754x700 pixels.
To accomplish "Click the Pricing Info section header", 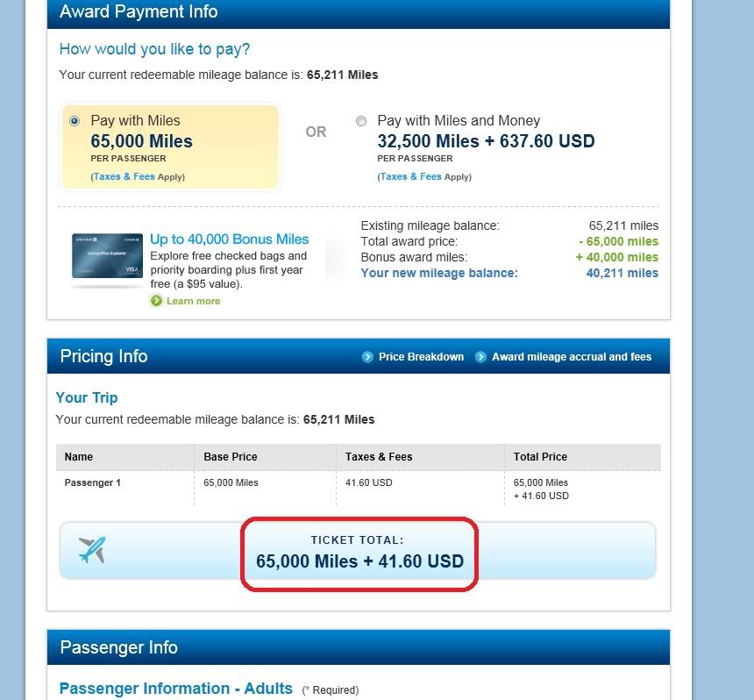I will (x=103, y=356).
